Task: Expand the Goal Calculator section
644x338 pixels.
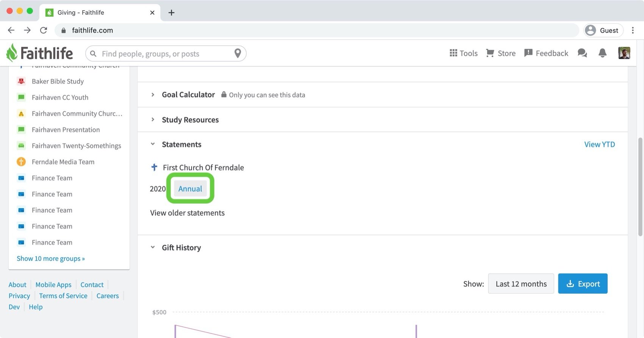Action: pos(153,95)
